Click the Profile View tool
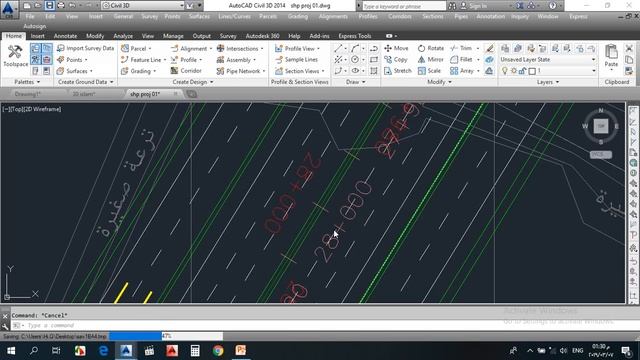Image resolution: width=640 pixels, height=360 pixels. (297, 49)
